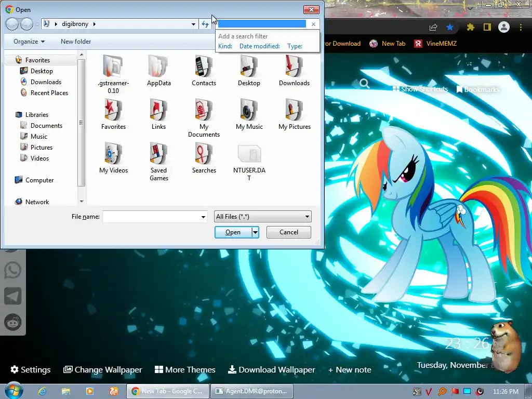The image size is (532, 399).
Task: Open the Windows Start button
Action: [x=14, y=390]
